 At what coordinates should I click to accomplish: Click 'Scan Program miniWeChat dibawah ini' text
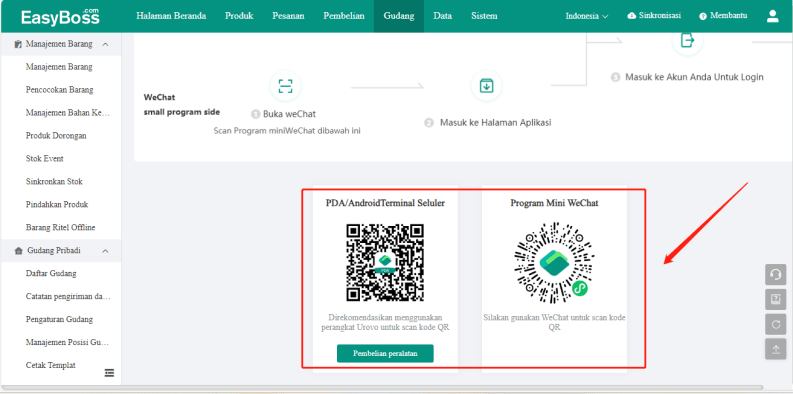coord(287,130)
